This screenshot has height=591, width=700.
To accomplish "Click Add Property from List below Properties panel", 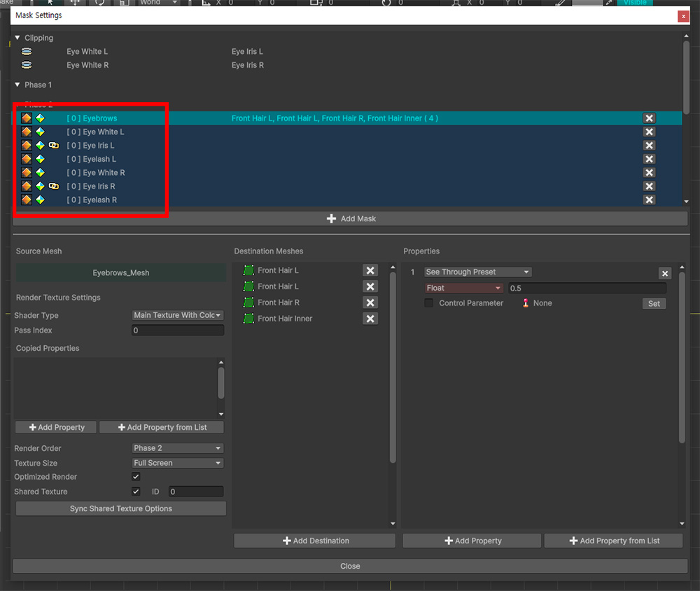I will (x=613, y=541).
